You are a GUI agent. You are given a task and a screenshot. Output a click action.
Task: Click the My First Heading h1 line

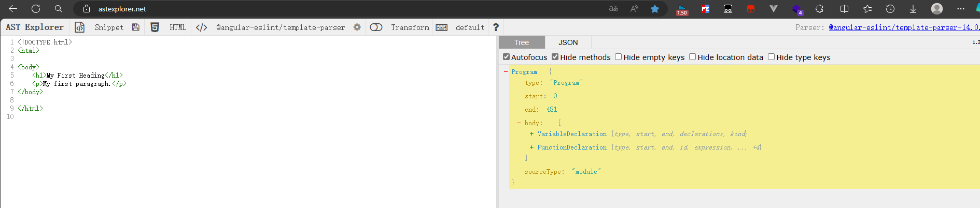point(78,76)
